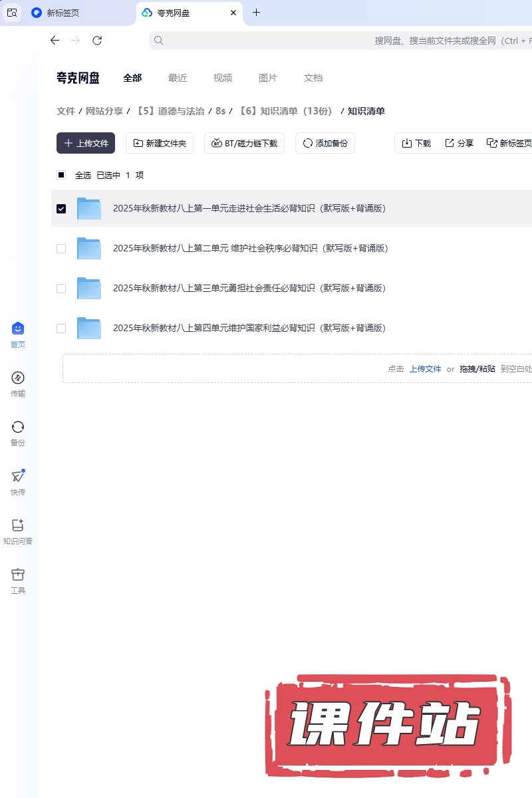This screenshot has height=798, width=532.
Task: Click the BT/磁力链下载 button
Action: [244, 143]
